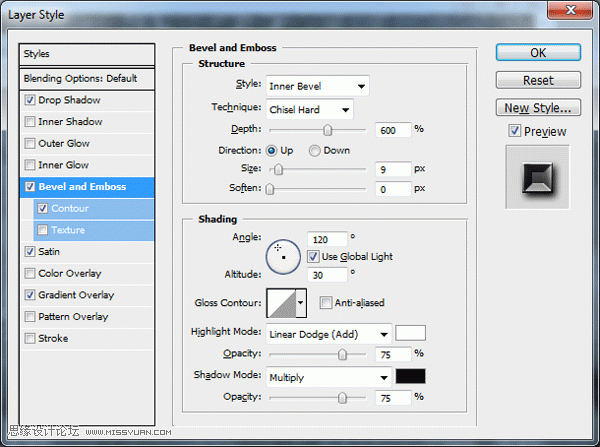Enable the Color Overlay checkbox
This screenshot has width=600, height=447.
pyautogui.click(x=30, y=273)
